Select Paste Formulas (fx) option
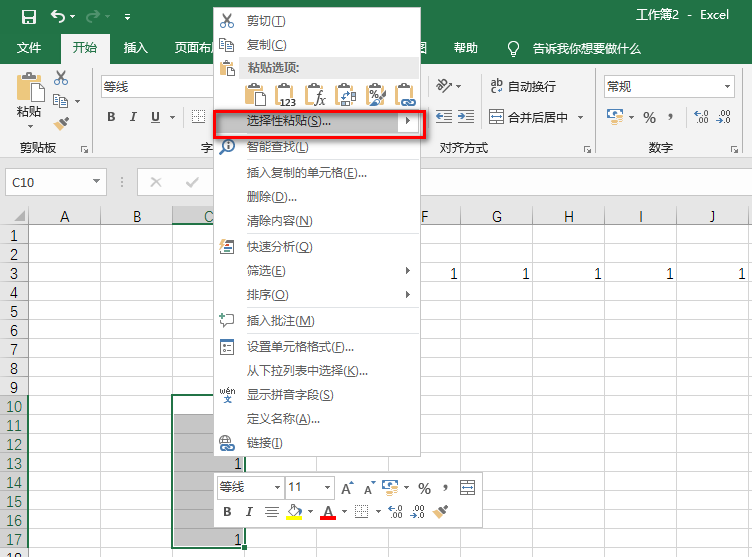The image size is (752, 557). (x=316, y=95)
